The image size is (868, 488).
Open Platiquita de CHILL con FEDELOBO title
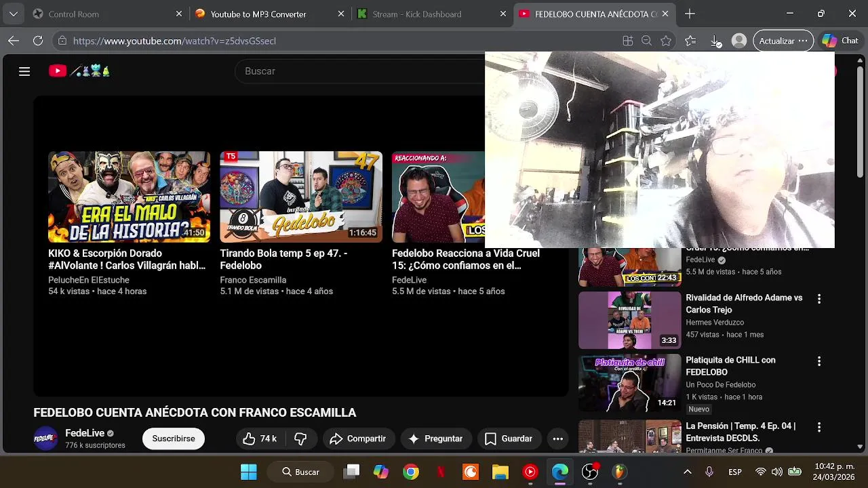click(730, 366)
